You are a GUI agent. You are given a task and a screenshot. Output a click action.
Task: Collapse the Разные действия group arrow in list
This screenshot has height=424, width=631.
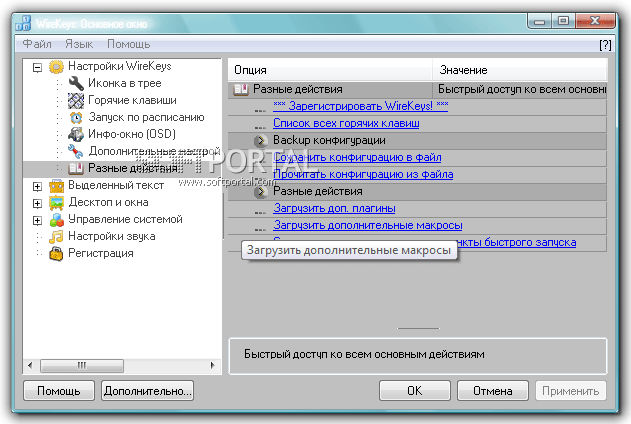point(261,191)
